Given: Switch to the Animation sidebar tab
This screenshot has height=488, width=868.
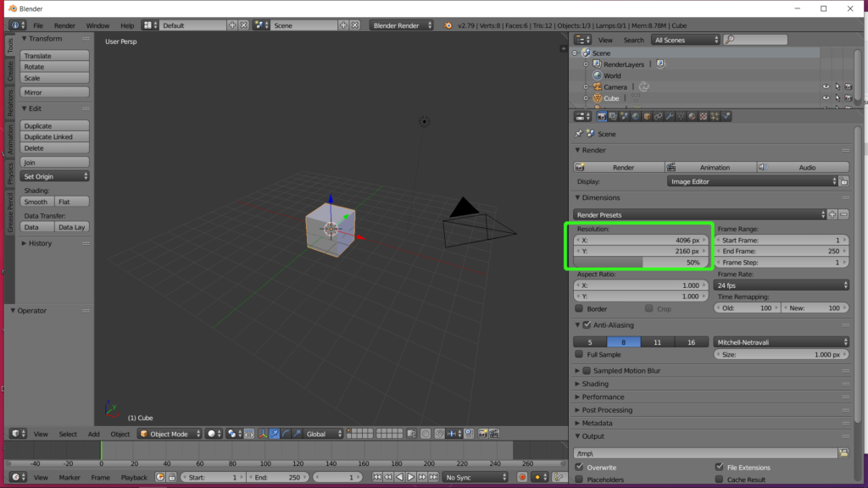Looking at the screenshot, I should (x=10, y=139).
